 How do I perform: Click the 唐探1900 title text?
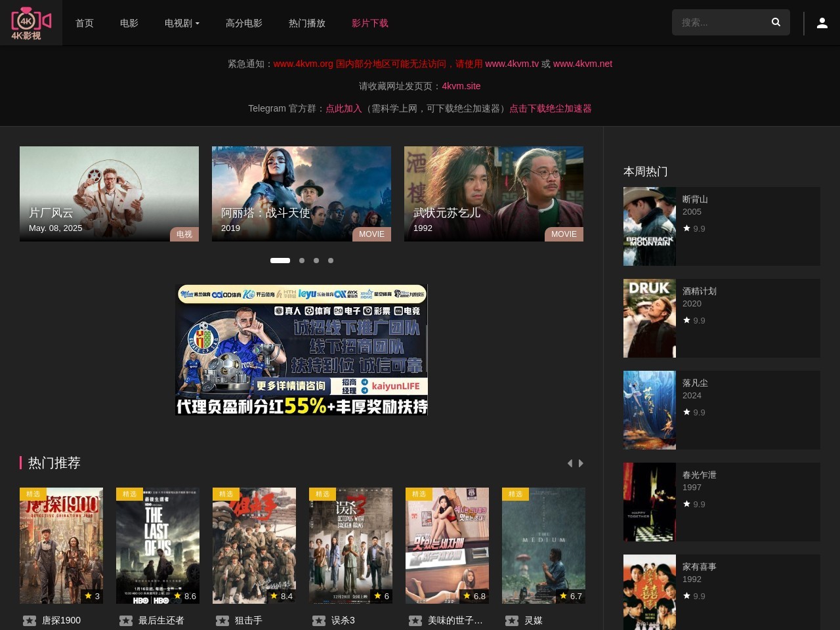[61, 620]
